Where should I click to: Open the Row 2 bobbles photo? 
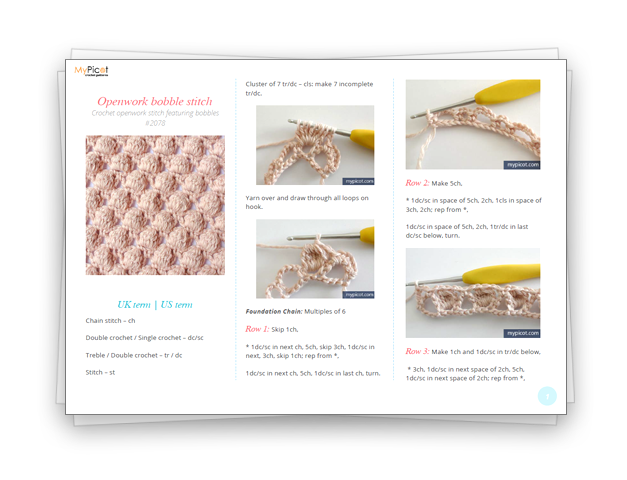coord(473,293)
